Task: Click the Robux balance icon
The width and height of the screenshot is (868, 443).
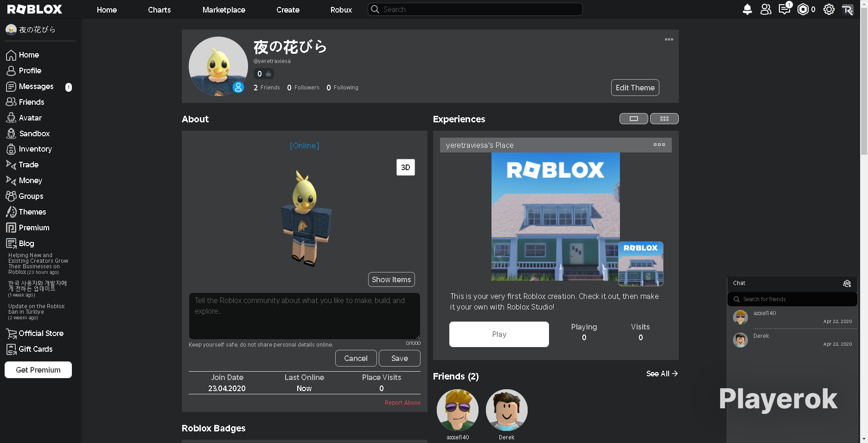Action: pos(803,9)
